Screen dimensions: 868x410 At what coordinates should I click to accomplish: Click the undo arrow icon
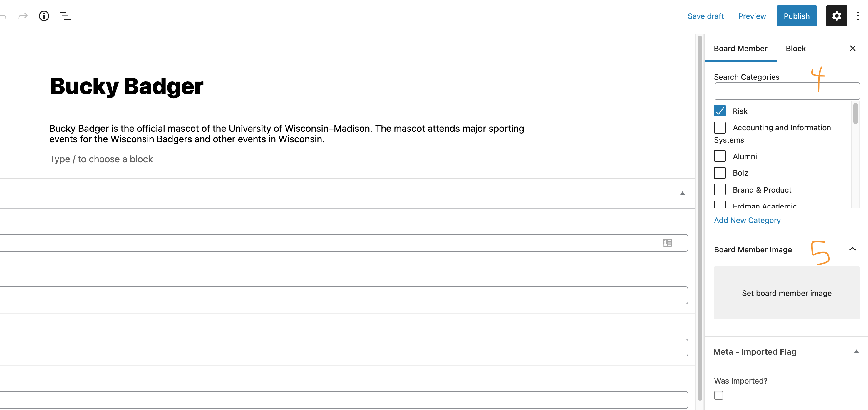(x=3, y=16)
